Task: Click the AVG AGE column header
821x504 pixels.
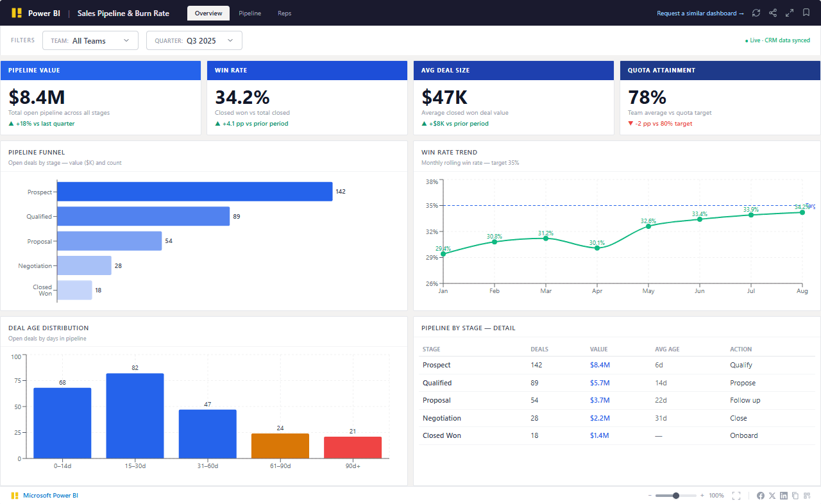Action: click(x=667, y=349)
